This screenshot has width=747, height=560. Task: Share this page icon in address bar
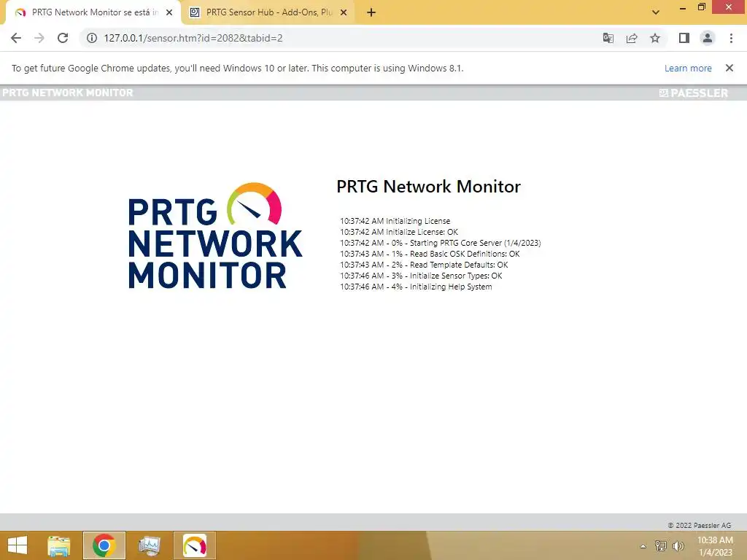[x=632, y=38]
